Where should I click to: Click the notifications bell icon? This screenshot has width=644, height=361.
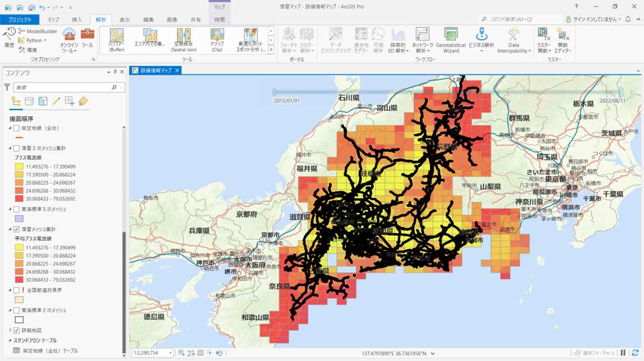pyautogui.click(x=628, y=20)
